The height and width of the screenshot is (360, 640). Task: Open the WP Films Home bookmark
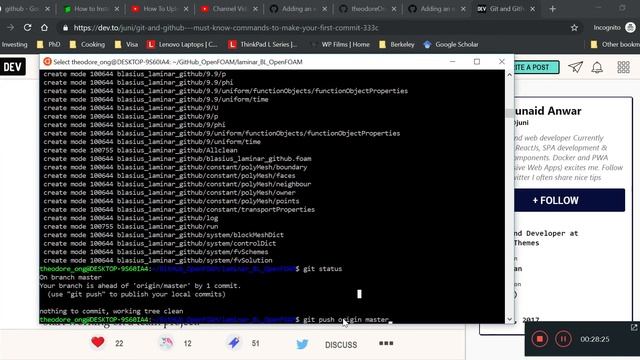pyautogui.click(x=341, y=44)
